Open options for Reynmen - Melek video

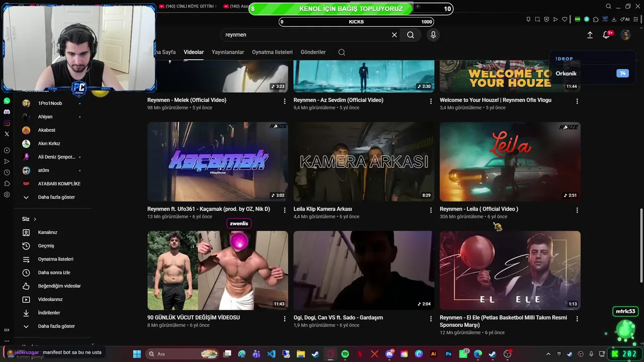coord(285,101)
